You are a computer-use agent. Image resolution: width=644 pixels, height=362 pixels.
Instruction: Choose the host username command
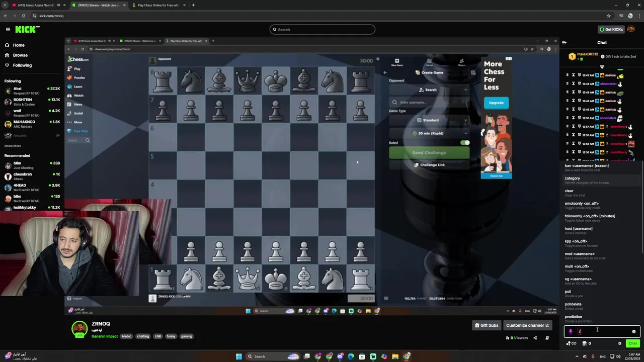[x=602, y=230]
